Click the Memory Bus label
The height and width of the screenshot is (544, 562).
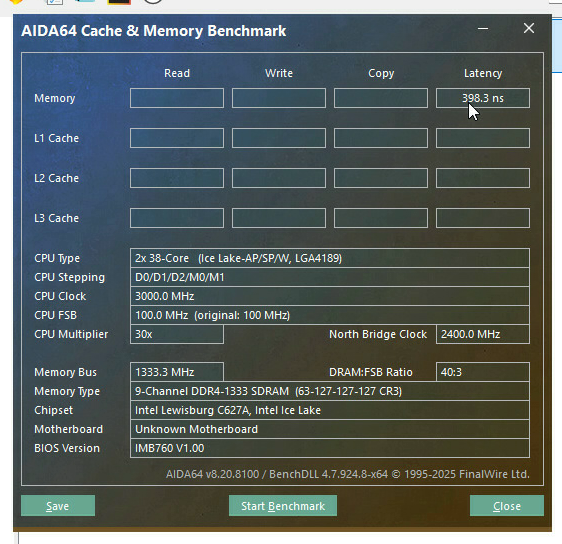click(x=66, y=372)
